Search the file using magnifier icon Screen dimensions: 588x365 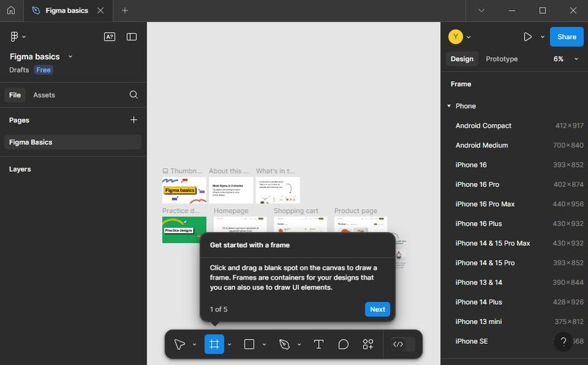133,95
